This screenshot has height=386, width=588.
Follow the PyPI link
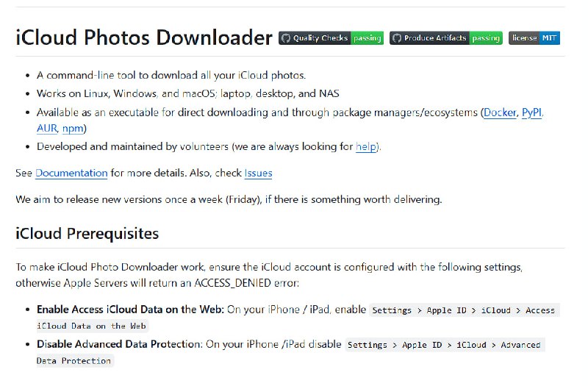[531, 112]
